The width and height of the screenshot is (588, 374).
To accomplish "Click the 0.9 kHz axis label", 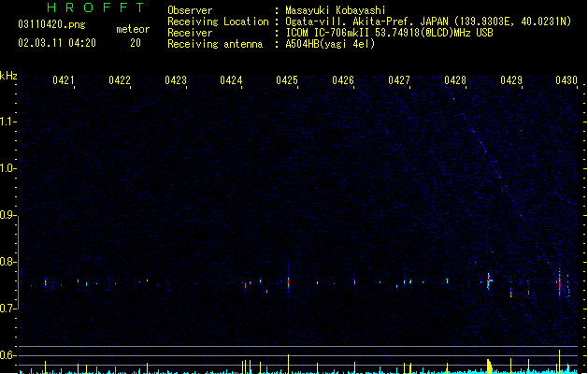I will coord(7,215).
